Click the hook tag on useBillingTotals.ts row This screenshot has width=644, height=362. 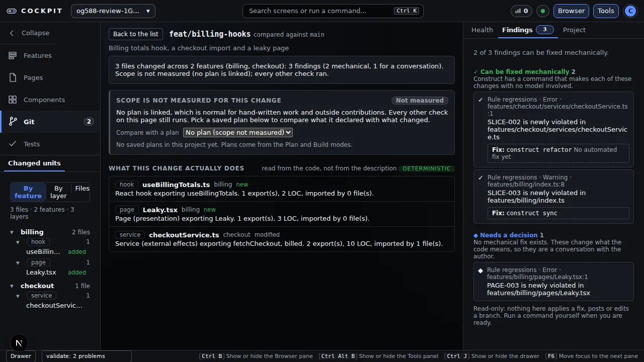[127, 185]
